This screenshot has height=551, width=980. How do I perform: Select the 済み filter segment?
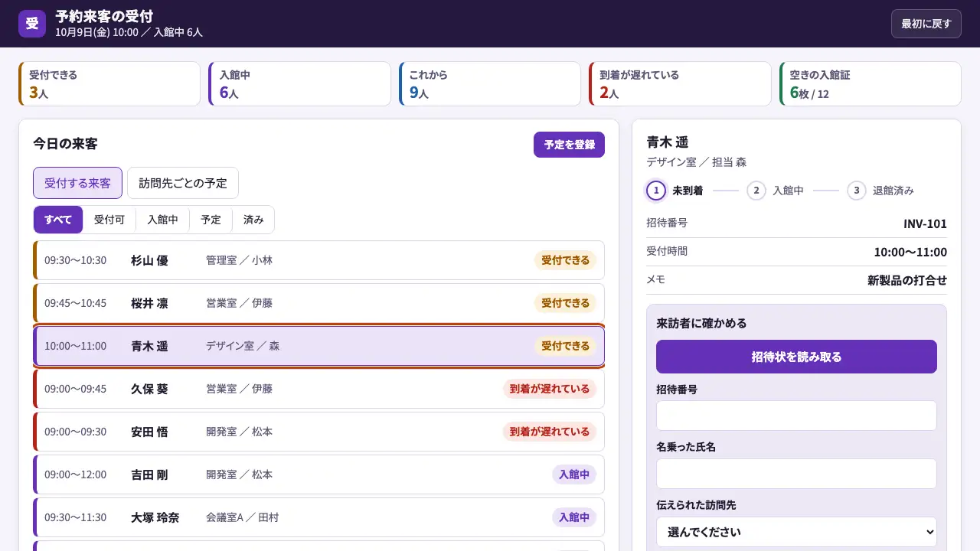tap(253, 220)
